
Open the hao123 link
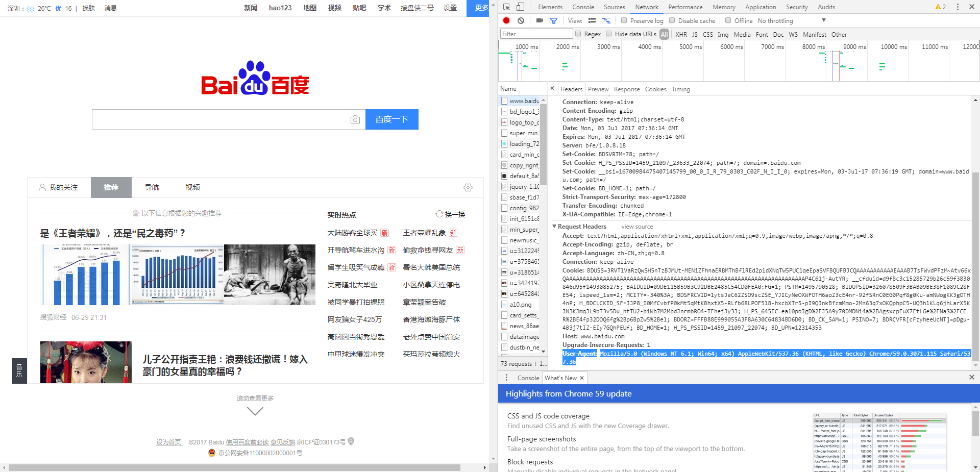pos(280,8)
